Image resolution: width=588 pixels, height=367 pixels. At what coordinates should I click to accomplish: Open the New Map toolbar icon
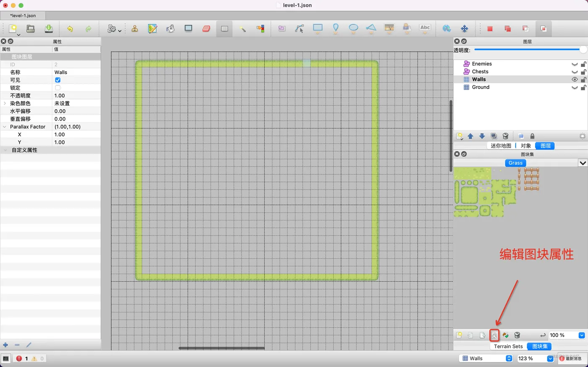(13, 29)
